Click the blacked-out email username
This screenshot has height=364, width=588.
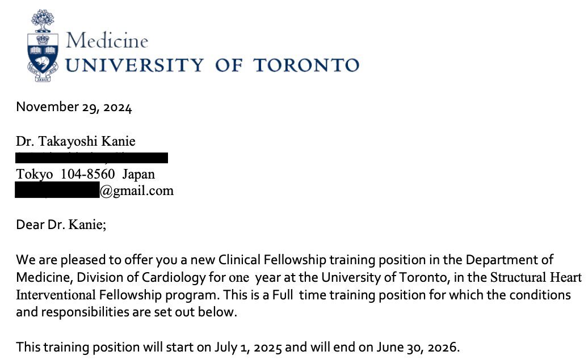[x=57, y=190]
